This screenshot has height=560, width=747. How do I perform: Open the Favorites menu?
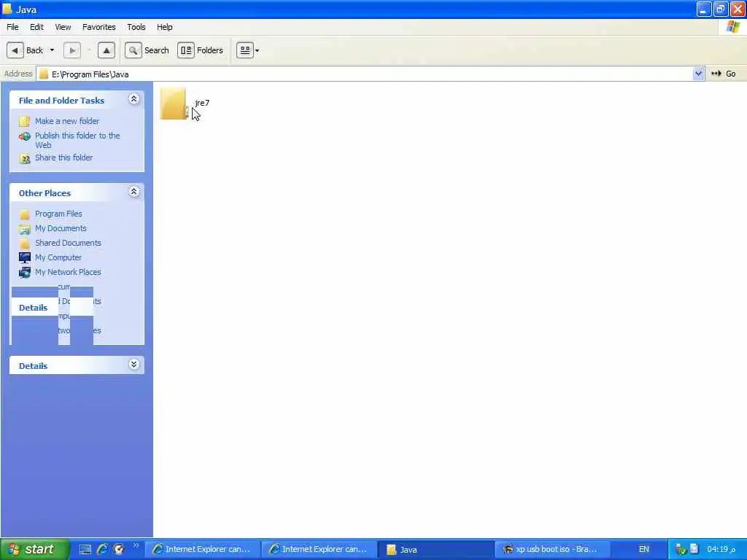point(99,27)
